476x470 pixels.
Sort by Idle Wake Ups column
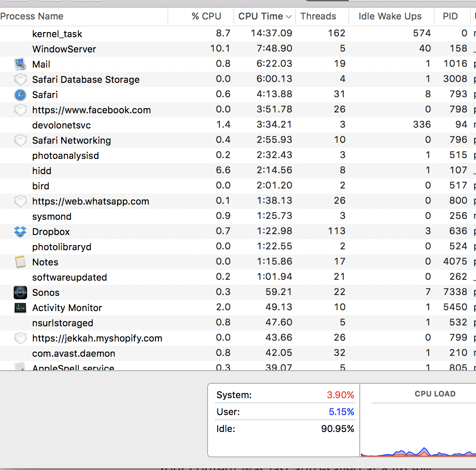tap(390, 16)
